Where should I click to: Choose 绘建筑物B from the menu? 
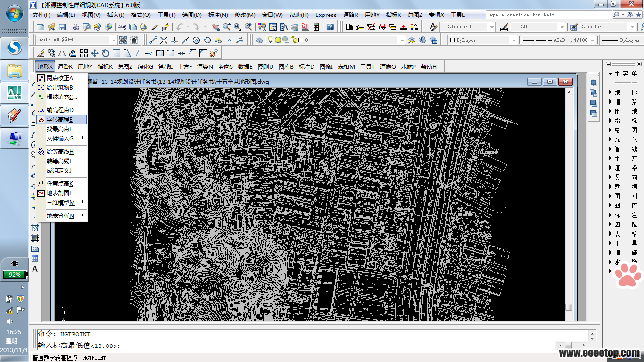pyautogui.click(x=62, y=88)
